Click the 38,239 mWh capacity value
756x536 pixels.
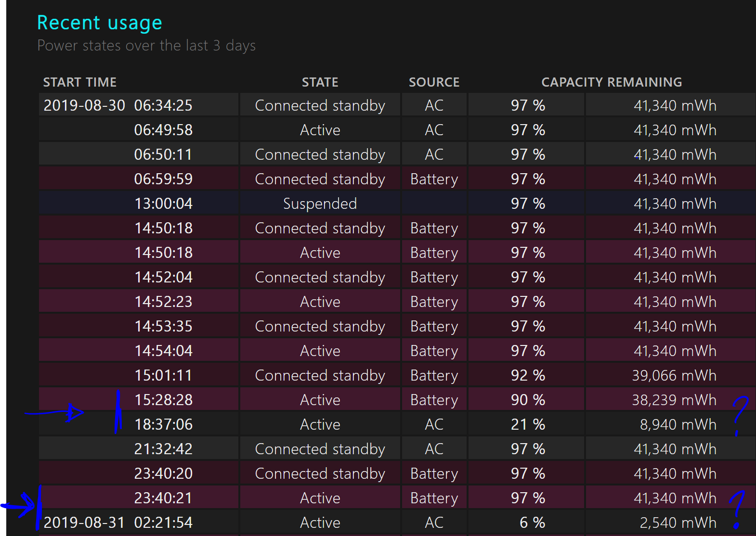pos(674,400)
